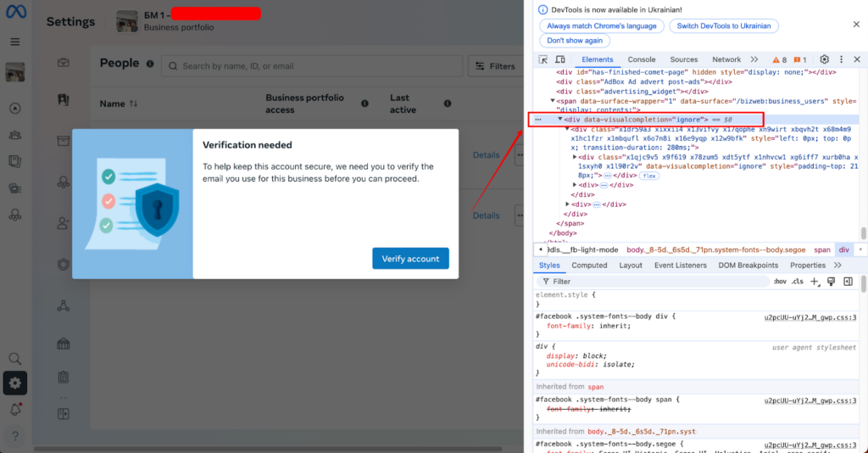Open the person with checkmark icon
This screenshot has width=868, height=453.
[63, 223]
